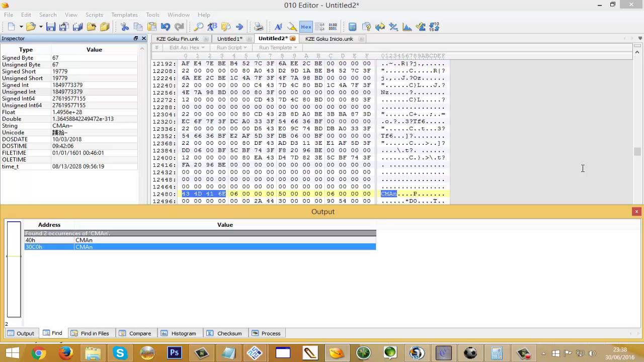Open the New file dropdown arrow
Viewport: 644px width, 362px height.
pyautogui.click(x=21, y=27)
